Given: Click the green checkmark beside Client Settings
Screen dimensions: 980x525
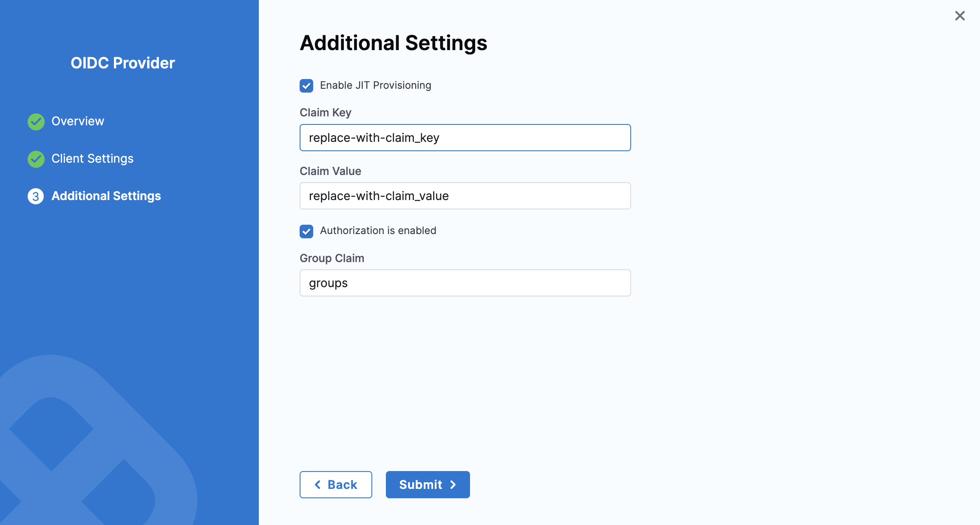Looking at the screenshot, I should coord(36,159).
